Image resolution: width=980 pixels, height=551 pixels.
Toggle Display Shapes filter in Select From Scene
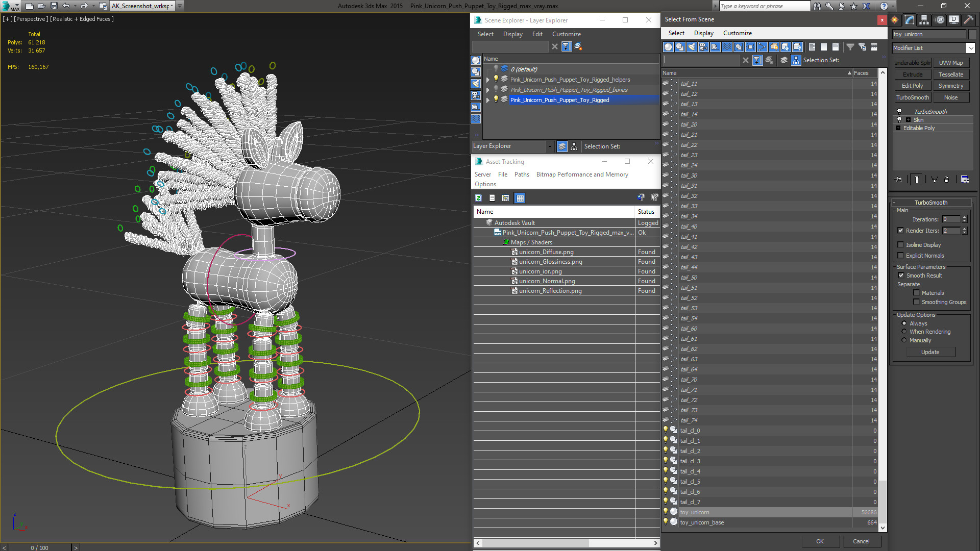coord(680,47)
